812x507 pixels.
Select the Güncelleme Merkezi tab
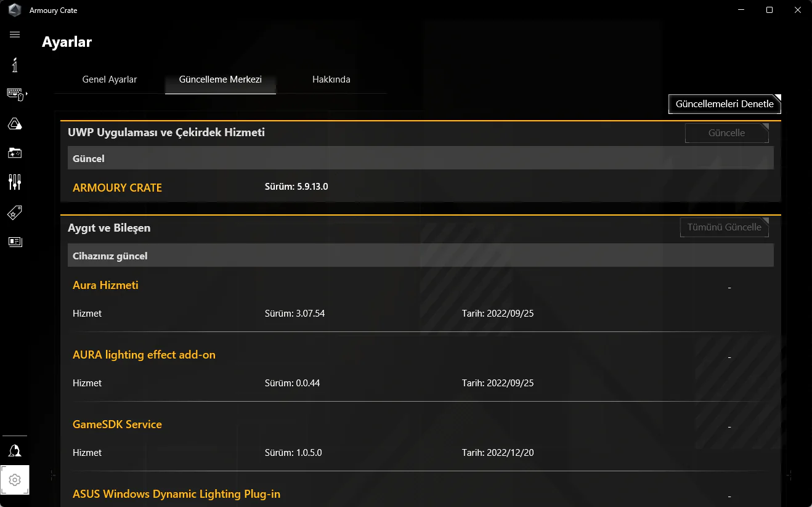pos(221,79)
